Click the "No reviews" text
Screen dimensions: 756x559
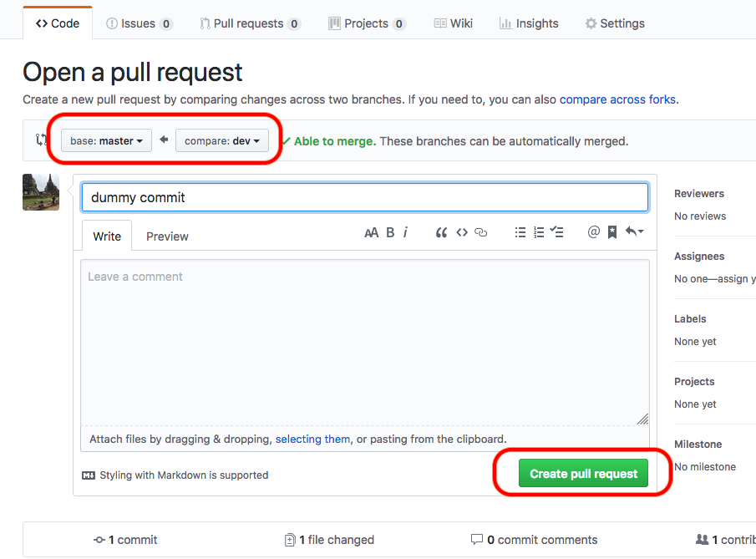pyautogui.click(x=699, y=216)
